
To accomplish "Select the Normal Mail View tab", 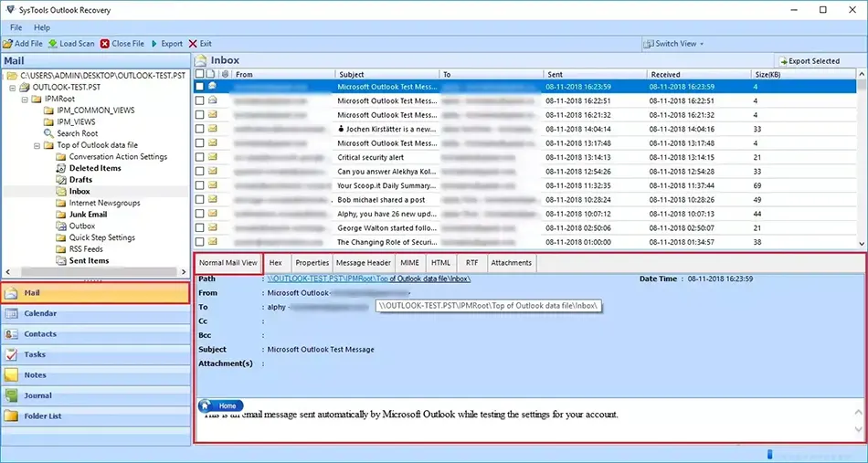I will click(228, 263).
